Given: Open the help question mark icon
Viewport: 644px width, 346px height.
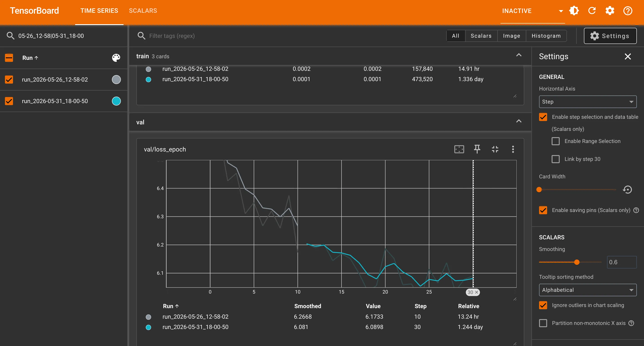Looking at the screenshot, I should click(x=628, y=11).
